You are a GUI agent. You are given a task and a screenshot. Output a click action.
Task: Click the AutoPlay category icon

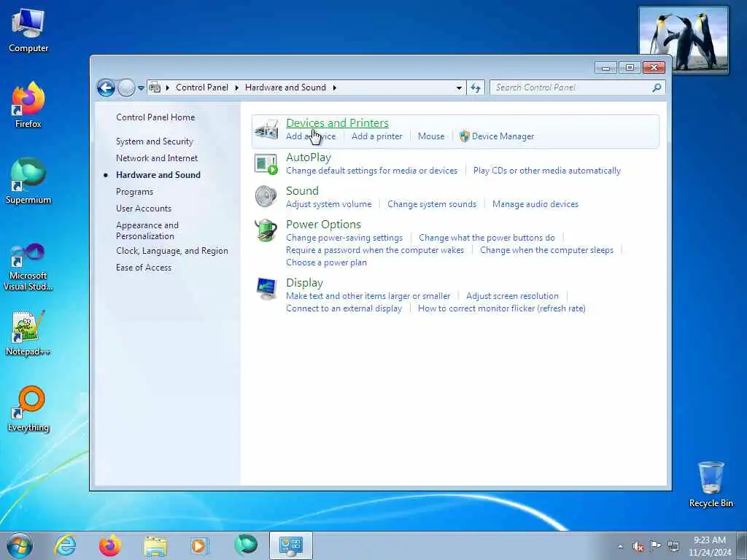[266, 164]
